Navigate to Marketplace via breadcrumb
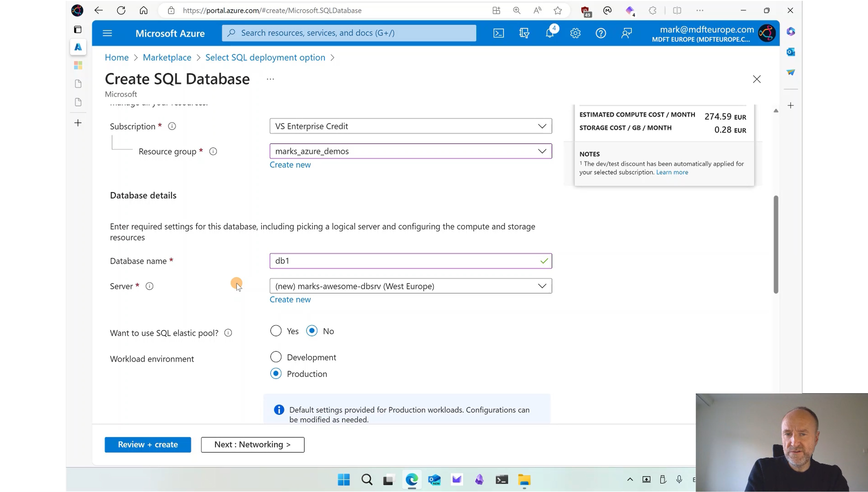Image resolution: width=868 pixels, height=492 pixels. pos(167,57)
